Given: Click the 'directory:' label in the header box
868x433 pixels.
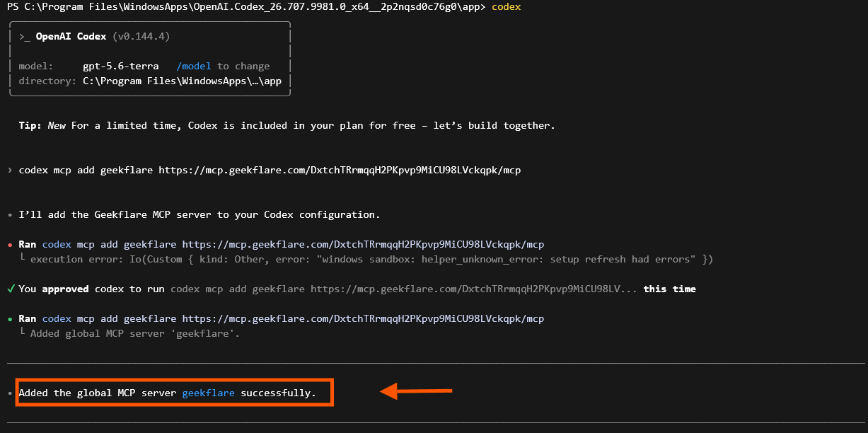Looking at the screenshot, I should tap(47, 81).
